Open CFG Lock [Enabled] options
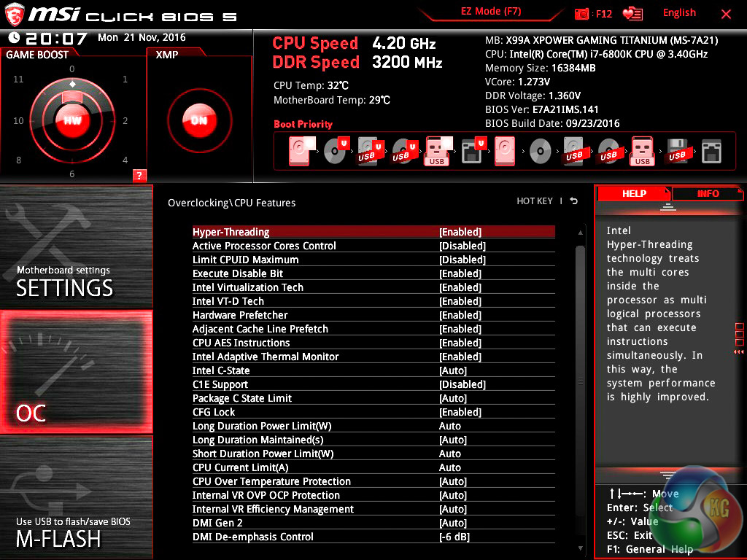 tap(373, 412)
